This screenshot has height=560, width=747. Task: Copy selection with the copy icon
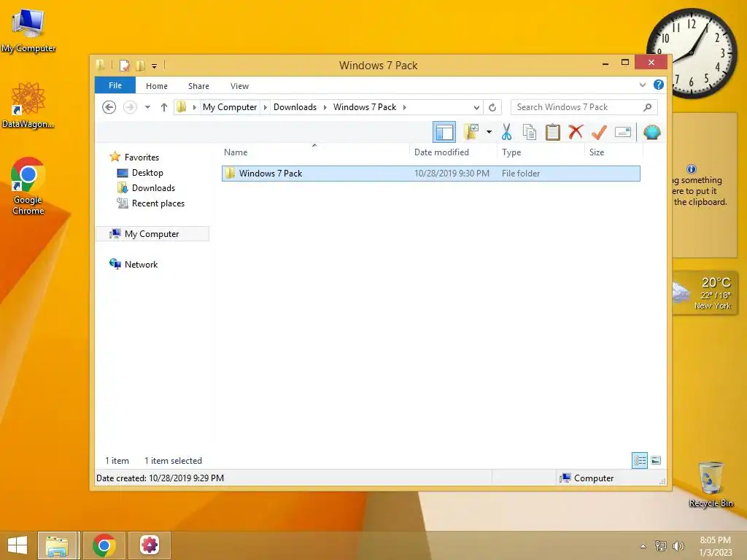(530, 132)
